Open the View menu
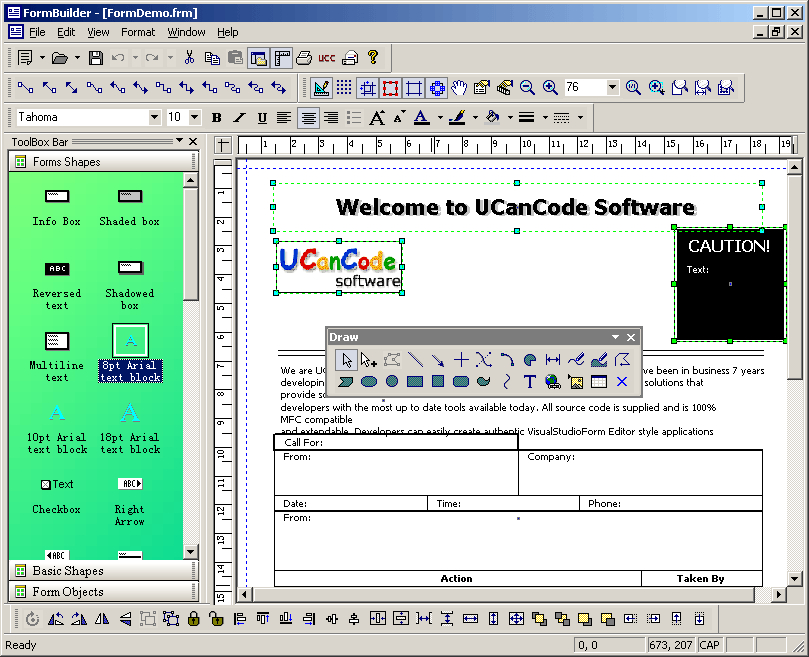 (x=98, y=32)
